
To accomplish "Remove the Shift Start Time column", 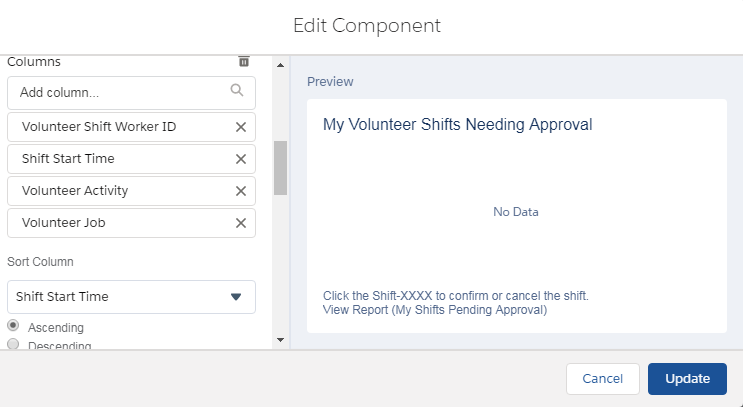I will coord(241,159).
